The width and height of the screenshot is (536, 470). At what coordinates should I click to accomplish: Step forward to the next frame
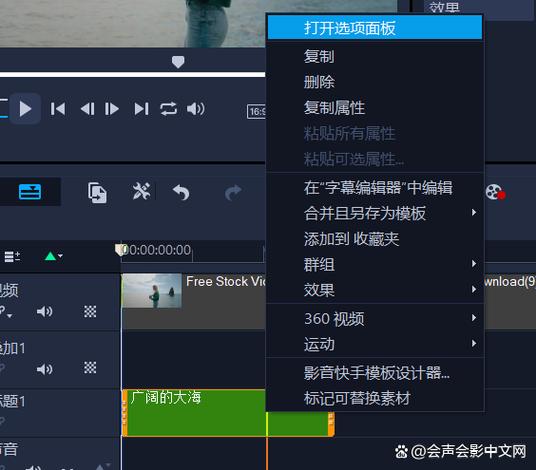tap(112, 109)
